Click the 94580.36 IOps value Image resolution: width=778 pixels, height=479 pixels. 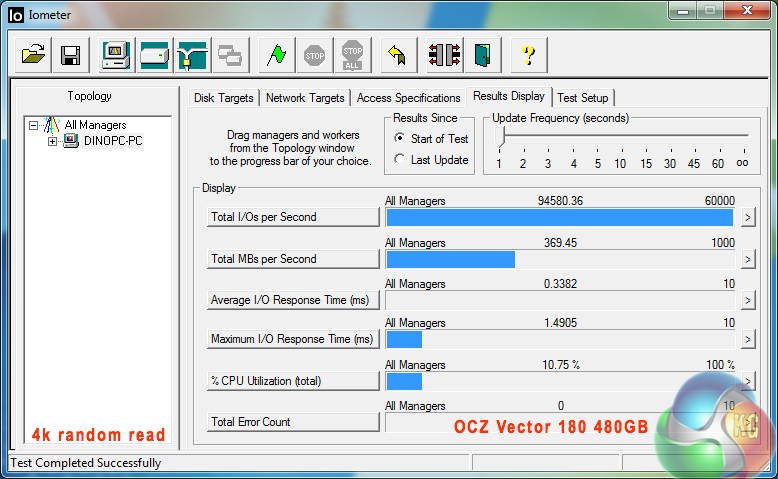point(560,201)
